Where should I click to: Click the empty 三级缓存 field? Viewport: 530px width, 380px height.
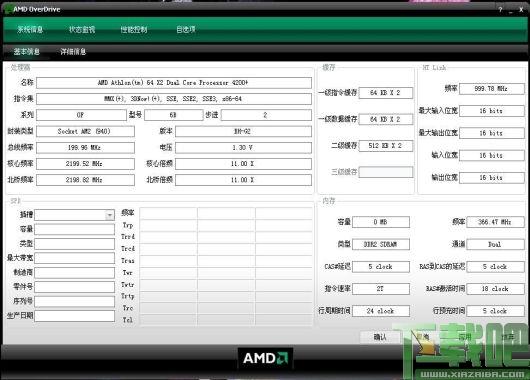click(x=386, y=172)
